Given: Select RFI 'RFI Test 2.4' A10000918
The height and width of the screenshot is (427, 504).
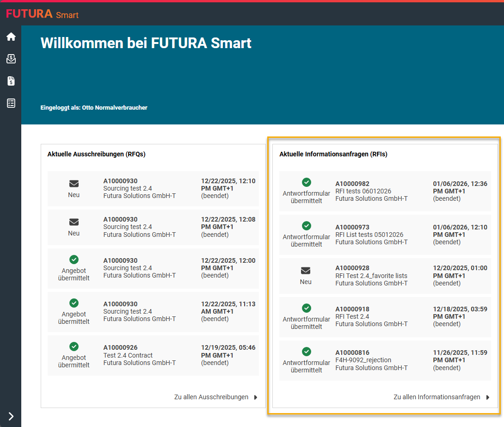Looking at the screenshot, I should click(x=352, y=316).
